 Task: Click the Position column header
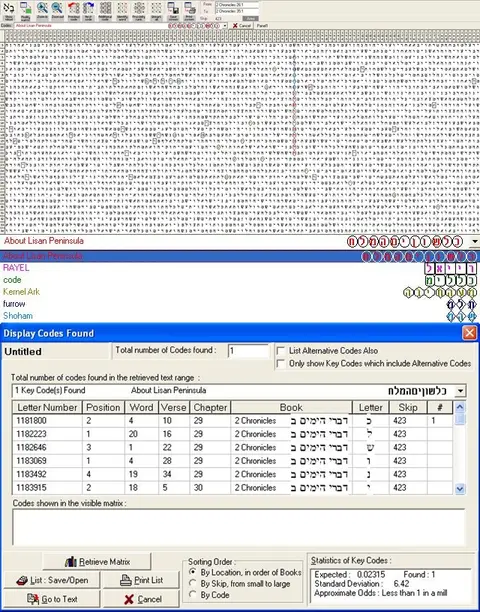[103, 407]
